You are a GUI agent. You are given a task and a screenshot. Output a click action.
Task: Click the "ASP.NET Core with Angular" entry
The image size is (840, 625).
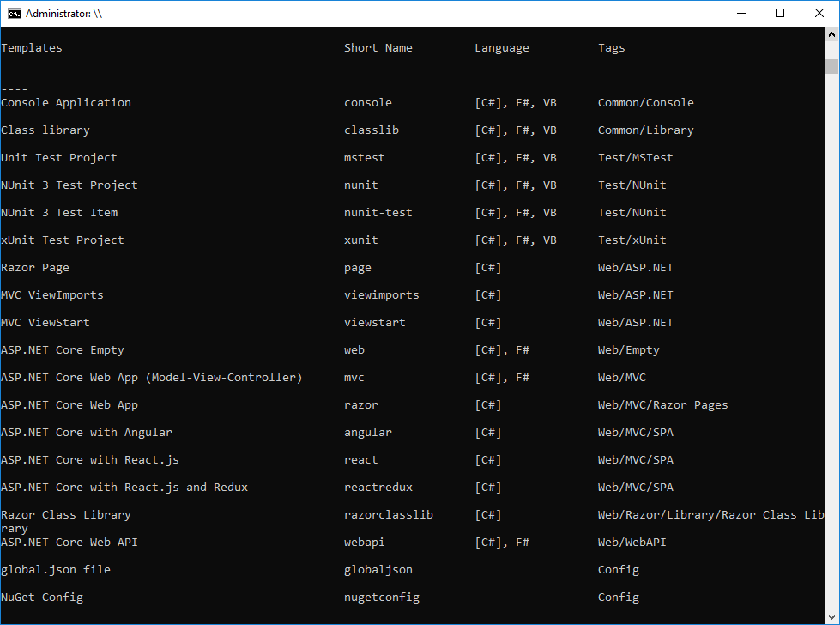tap(87, 433)
